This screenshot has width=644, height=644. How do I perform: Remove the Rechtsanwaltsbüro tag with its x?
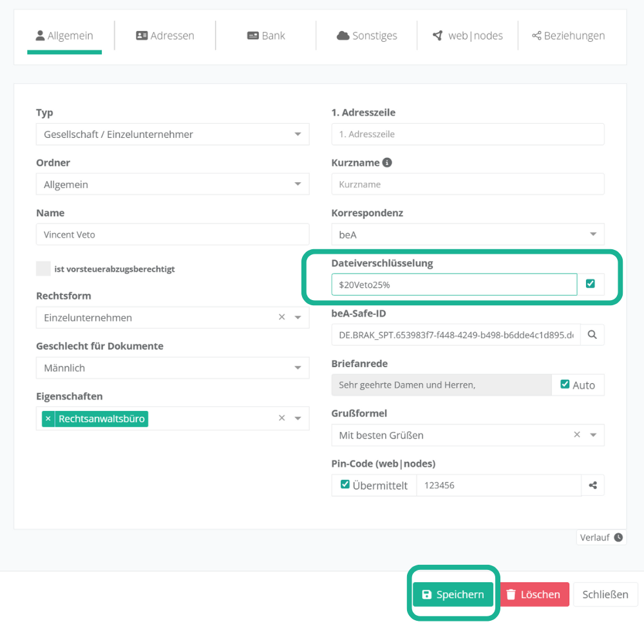point(48,419)
